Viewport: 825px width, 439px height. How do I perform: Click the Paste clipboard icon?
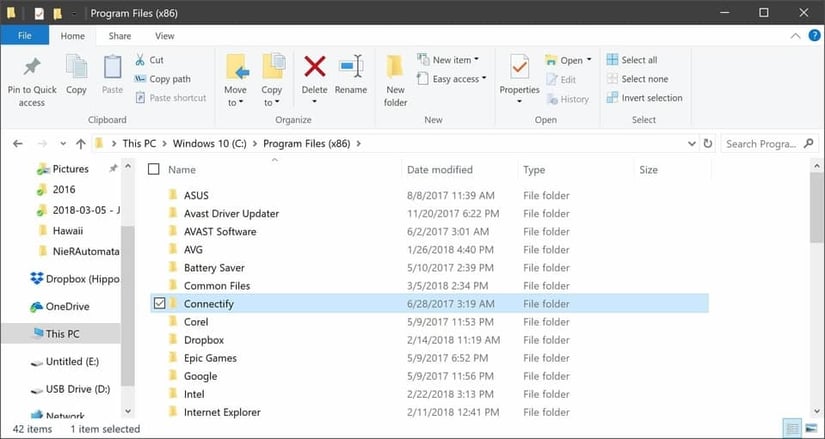[x=112, y=74]
